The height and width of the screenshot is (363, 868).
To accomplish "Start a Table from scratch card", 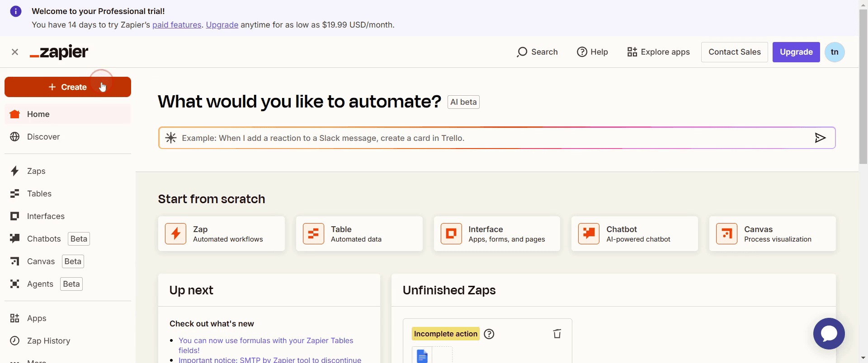I will (x=359, y=234).
